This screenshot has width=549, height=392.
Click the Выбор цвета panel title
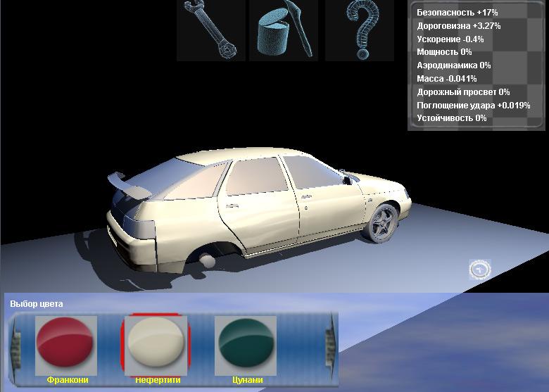tap(36, 304)
